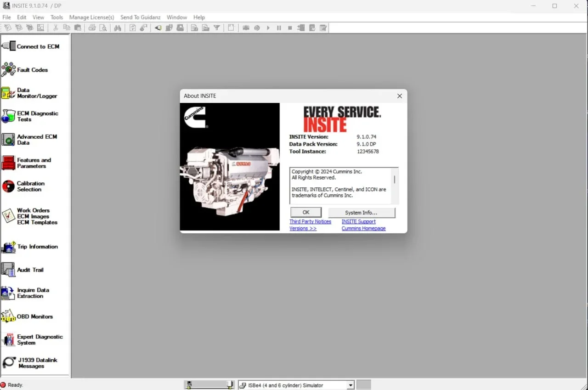588x390 pixels.
Task: Click the Stop toolbar button
Action: tap(290, 28)
